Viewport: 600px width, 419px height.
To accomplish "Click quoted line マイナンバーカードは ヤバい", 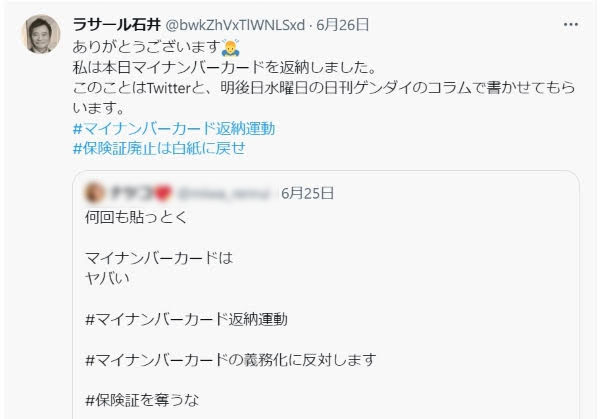I will pyautogui.click(x=159, y=268).
